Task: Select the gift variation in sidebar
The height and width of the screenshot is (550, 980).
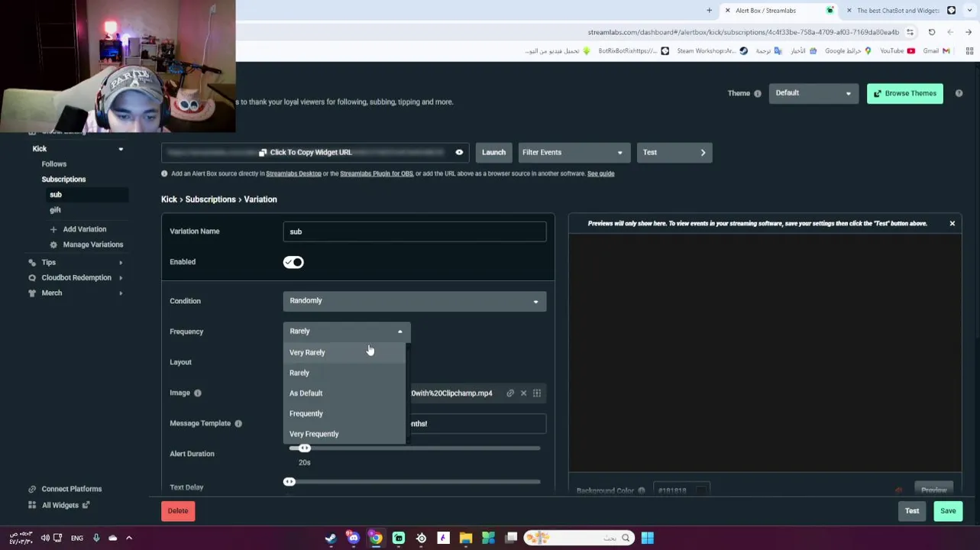Action: click(x=55, y=210)
